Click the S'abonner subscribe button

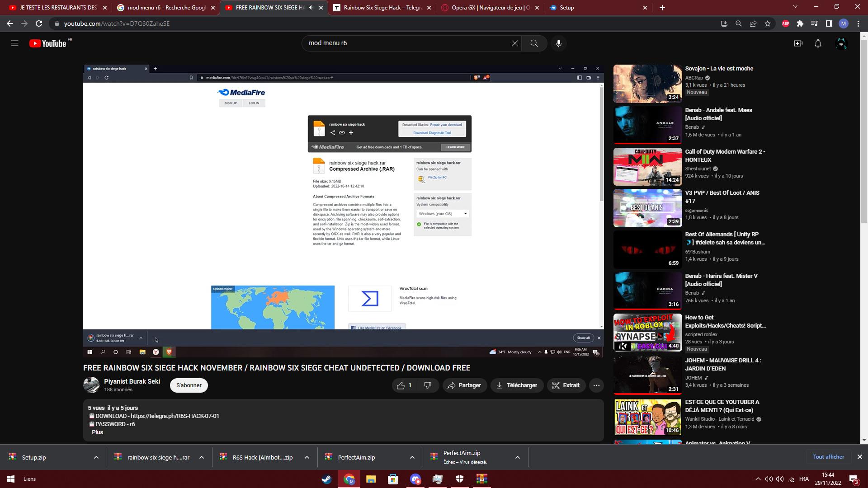(x=189, y=385)
